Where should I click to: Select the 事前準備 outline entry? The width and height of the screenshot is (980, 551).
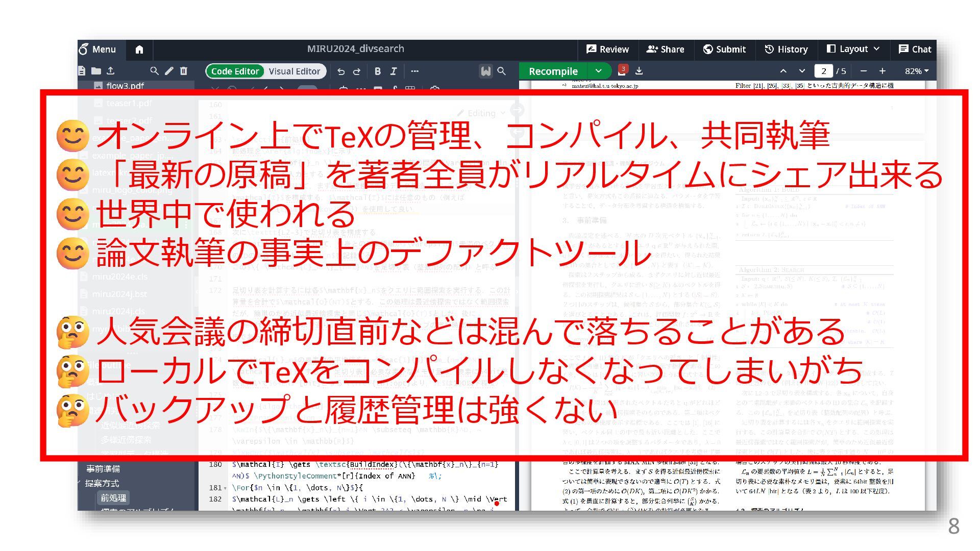pos(103,469)
